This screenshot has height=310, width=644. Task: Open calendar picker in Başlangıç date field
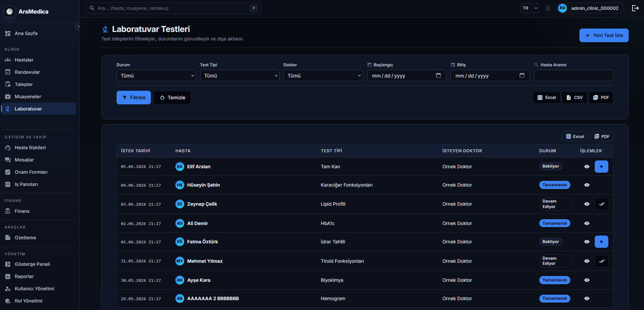point(438,75)
